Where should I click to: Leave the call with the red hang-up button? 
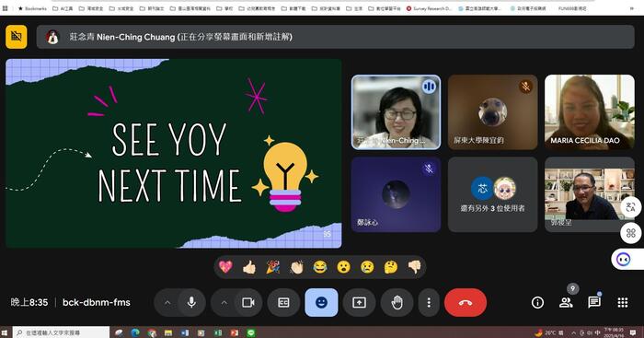coord(466,303)
